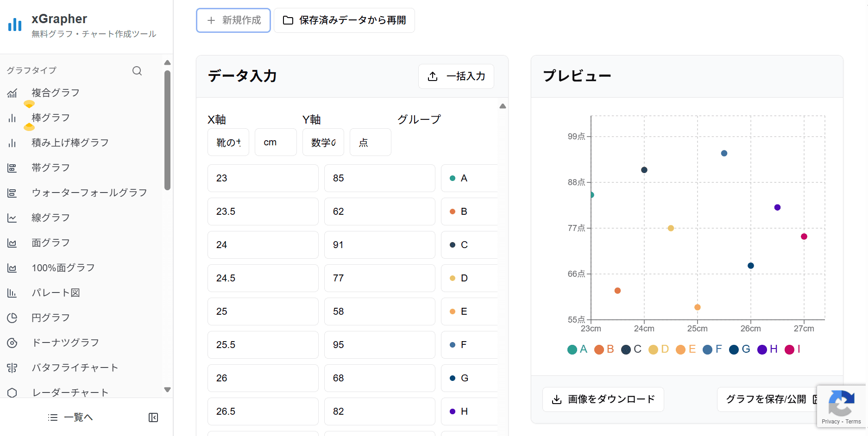Viewport: 868px width, 436px height.
Task: Select 積み上げ棒グラフ in the sidebar
Action: click(70, 143)
